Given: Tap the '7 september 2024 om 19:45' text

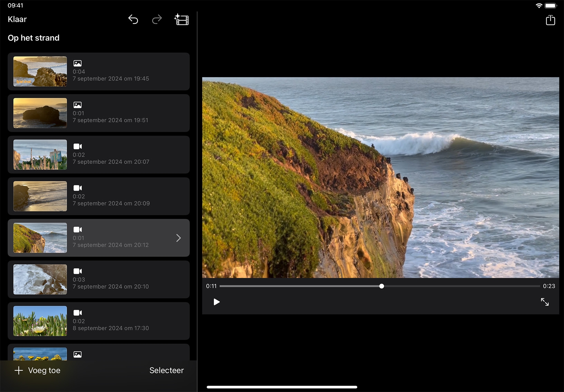Looking at the screenshot, I should pos(111,79).
